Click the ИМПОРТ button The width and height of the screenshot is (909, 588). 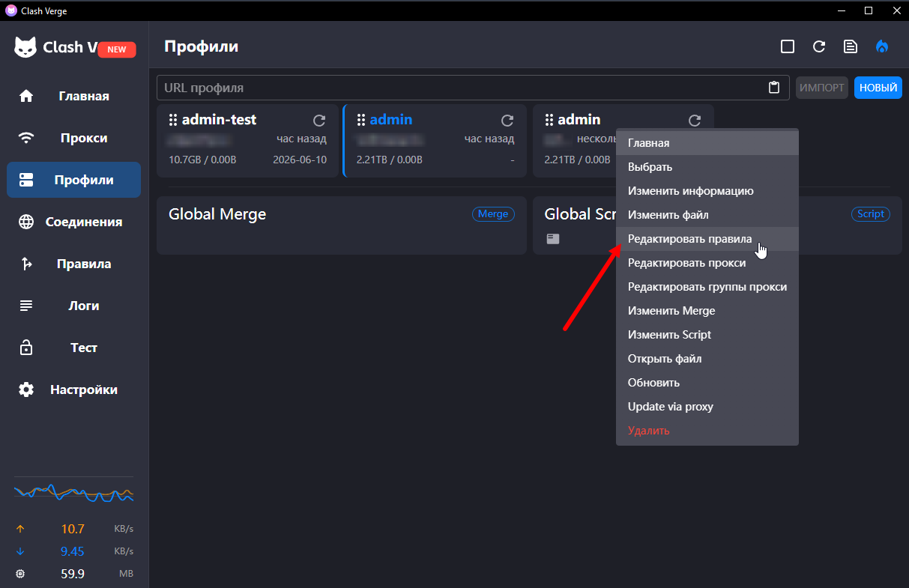(x=822, y=88)
